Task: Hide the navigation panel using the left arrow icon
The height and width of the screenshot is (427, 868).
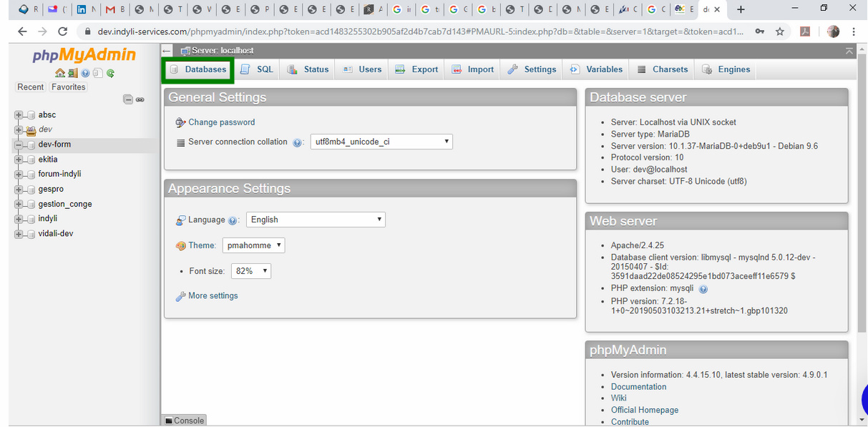Action: (167, 51)
